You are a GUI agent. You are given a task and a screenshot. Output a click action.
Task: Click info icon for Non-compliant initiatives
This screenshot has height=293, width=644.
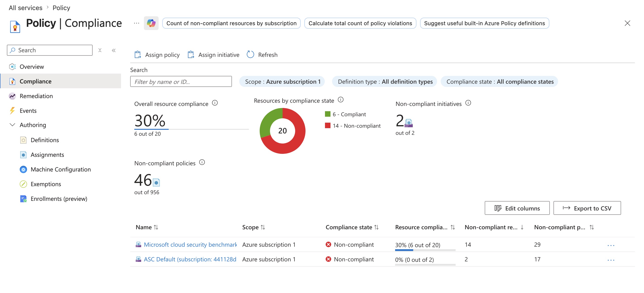click(x=468, y=103)
